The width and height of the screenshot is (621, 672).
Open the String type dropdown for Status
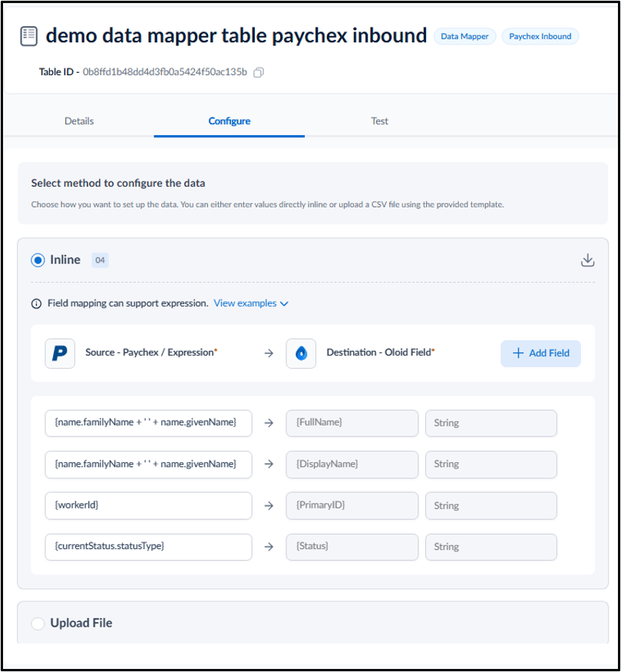[491, 547]
